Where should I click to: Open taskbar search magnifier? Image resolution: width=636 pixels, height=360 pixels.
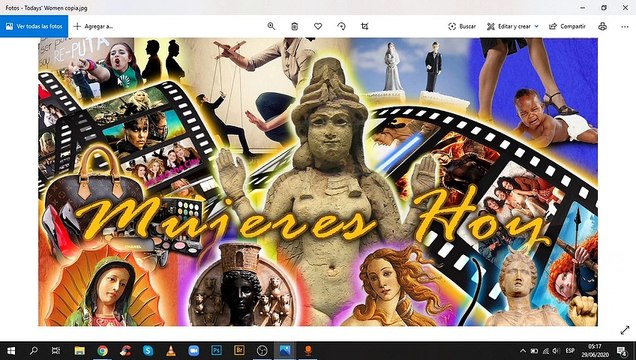pyautogui.click(x=34, y=351)
